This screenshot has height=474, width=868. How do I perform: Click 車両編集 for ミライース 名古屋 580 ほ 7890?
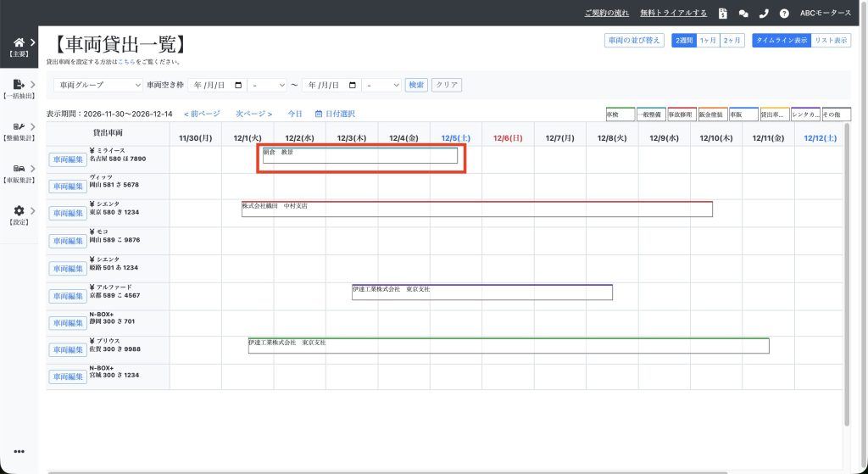[68, 160]
